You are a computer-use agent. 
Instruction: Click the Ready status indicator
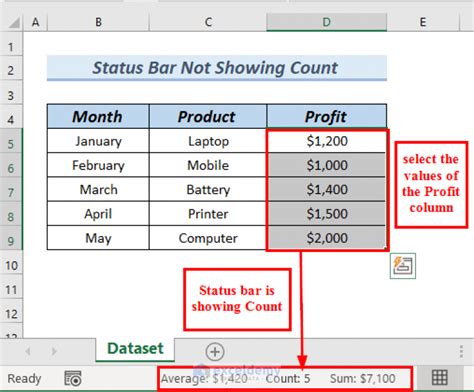pos(24,379)
